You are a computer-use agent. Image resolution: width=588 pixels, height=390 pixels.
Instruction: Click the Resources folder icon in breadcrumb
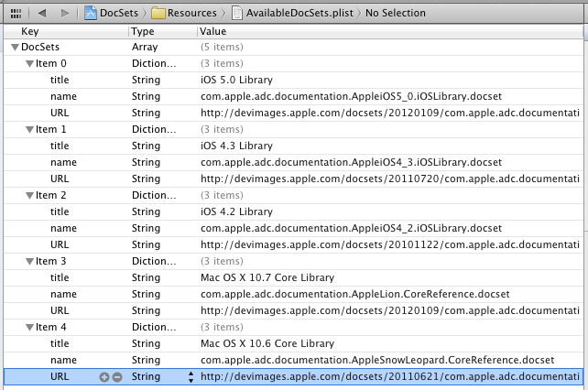click(x=158, y=13)
